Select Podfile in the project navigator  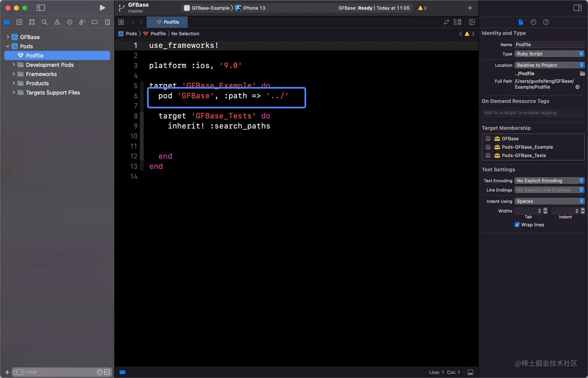57,56
